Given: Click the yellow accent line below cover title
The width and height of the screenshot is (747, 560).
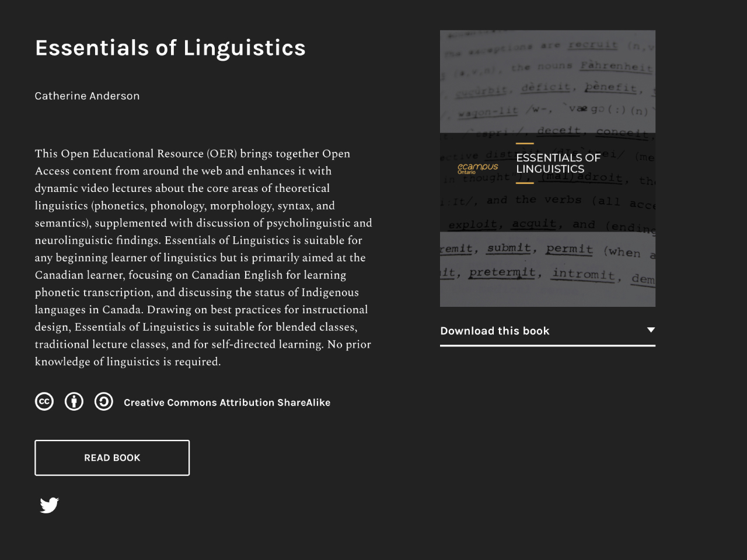Looking at the screenshot, I should coord(525,183).
